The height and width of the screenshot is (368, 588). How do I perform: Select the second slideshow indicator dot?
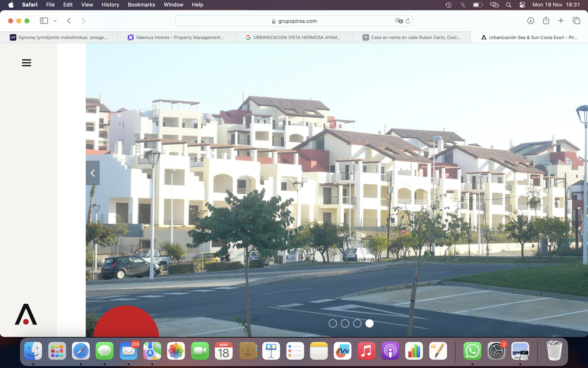coord(345,323)
